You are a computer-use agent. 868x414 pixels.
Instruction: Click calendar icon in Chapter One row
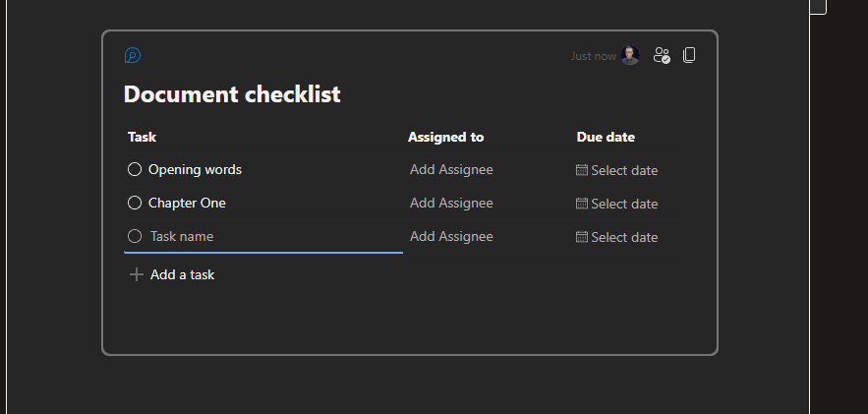coord(582,204)
